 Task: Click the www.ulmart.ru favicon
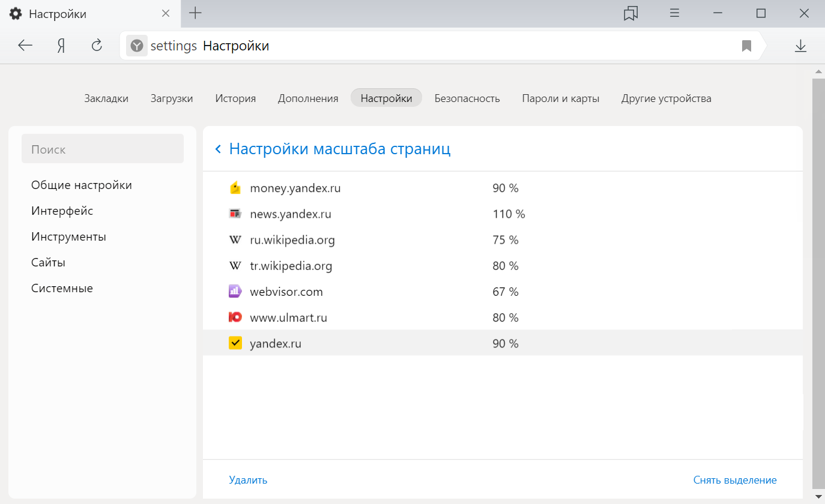pos(235,317)
